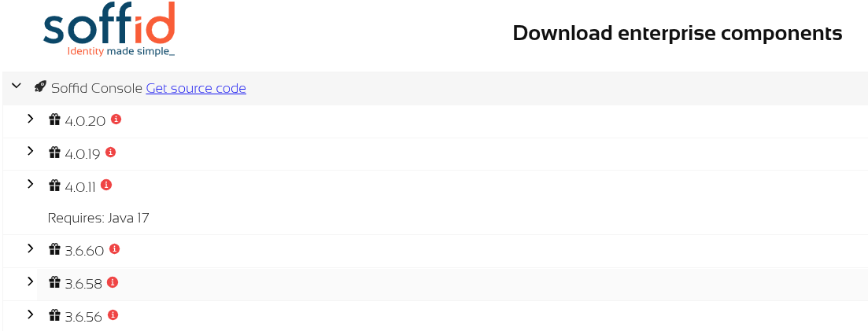Click the gift package icon for 4.0.20

(54, 120)
